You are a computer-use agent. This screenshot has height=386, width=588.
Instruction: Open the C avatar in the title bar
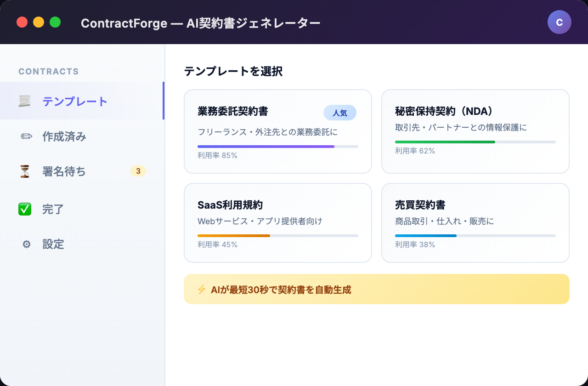click(560, 22)
